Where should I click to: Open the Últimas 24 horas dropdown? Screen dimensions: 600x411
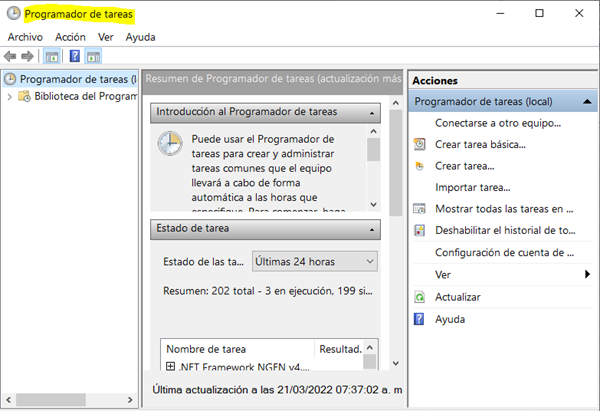tap(315, 261)
